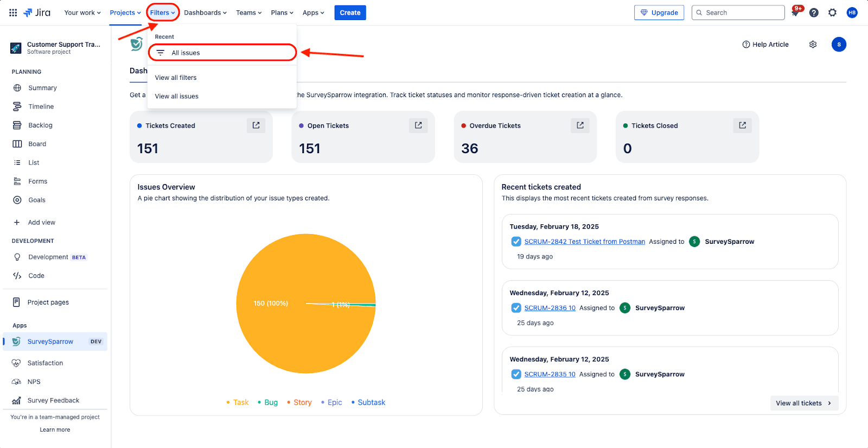Open Tickets Created in new window icon
The image size is (868, 448).
256,125
